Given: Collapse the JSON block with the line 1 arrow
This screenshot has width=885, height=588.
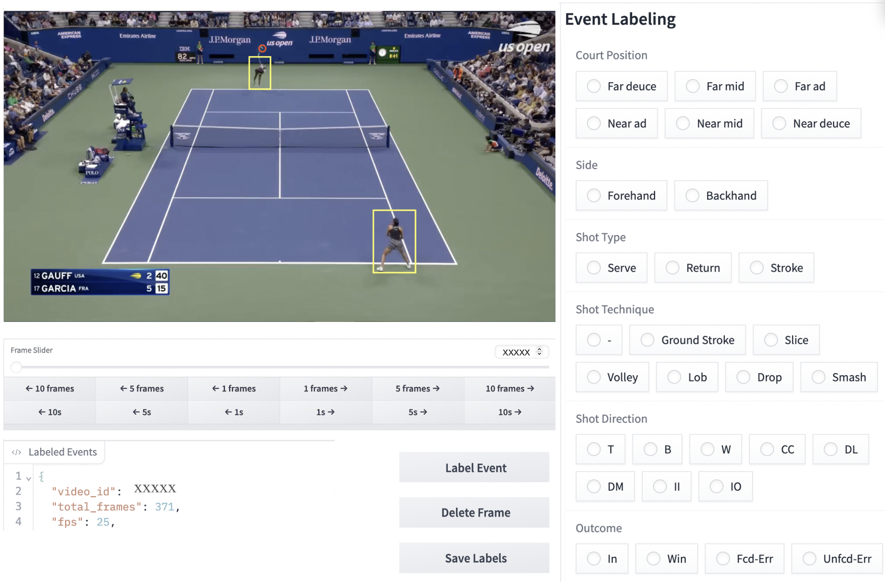Looking at the screenshot, I should pyautogui.click(x=29, y=478).
